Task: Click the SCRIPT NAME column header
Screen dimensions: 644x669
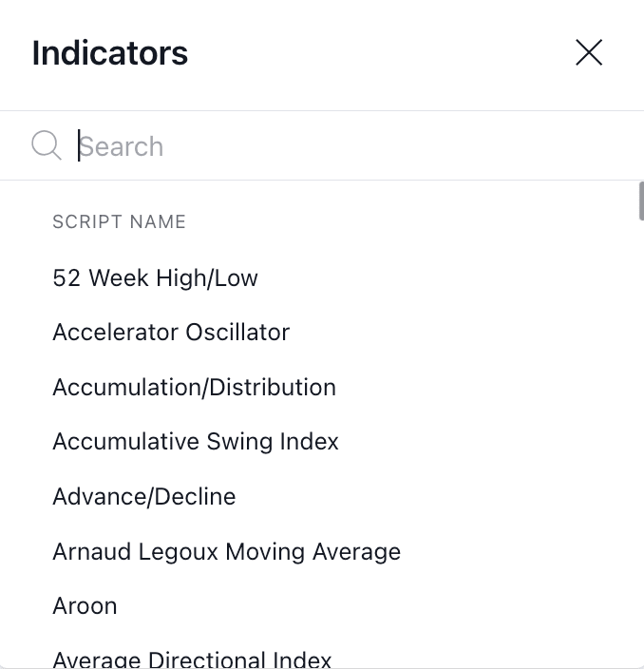Action: [x=119, y=222]
